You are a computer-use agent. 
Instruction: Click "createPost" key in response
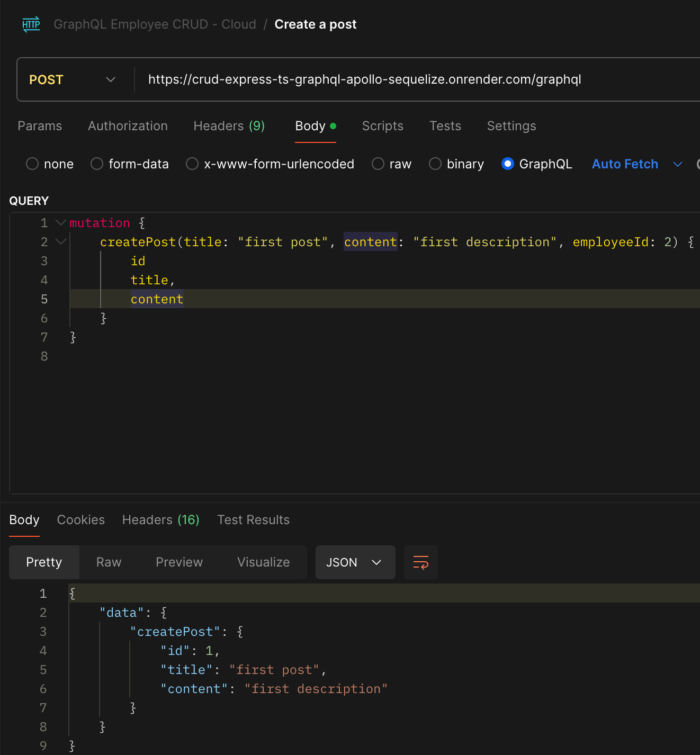click(x=175, y=632)
